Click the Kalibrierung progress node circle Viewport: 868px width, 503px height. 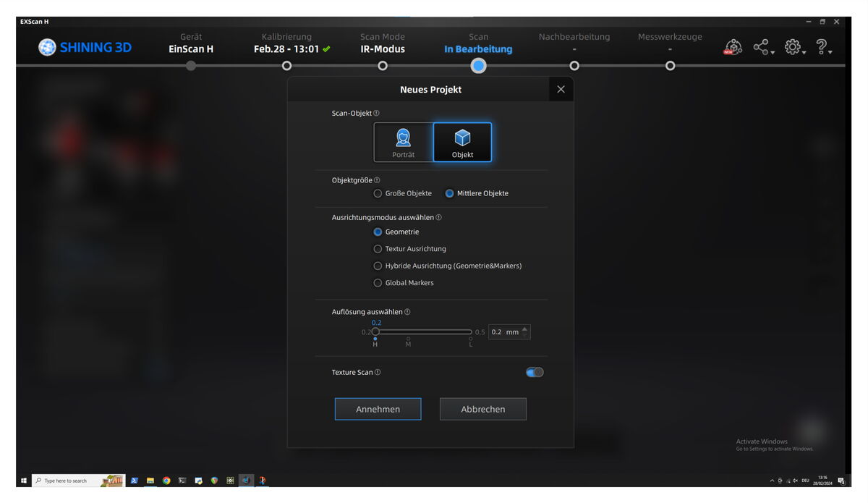287,66
